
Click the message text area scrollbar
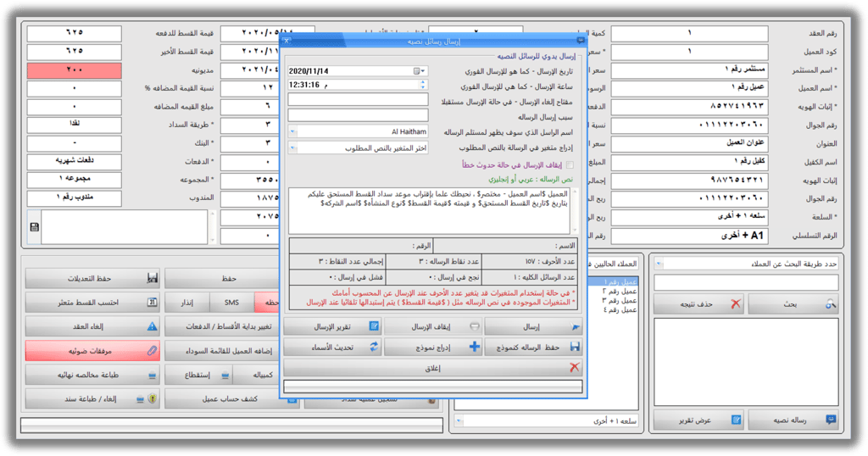(x=574, y=211)
